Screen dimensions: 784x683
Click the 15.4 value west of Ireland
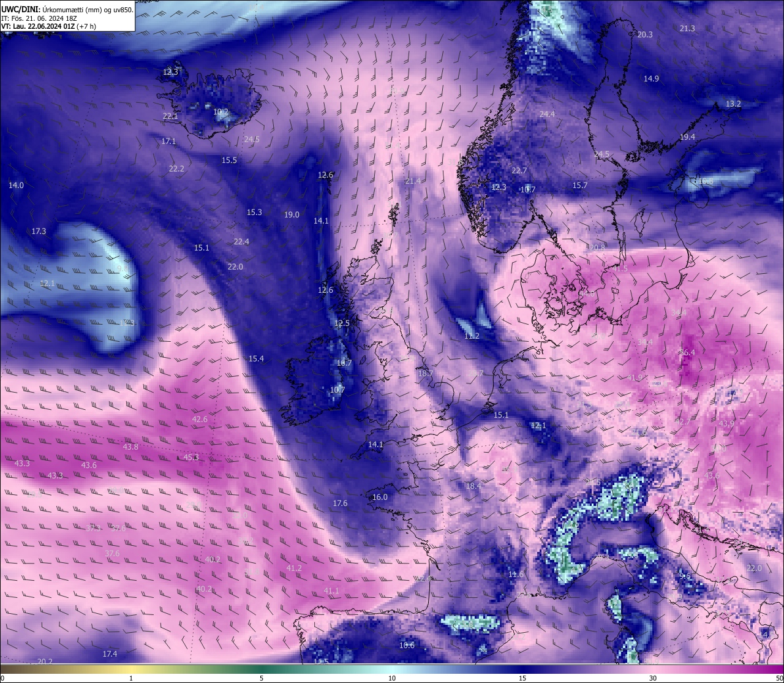pos(256,358)
